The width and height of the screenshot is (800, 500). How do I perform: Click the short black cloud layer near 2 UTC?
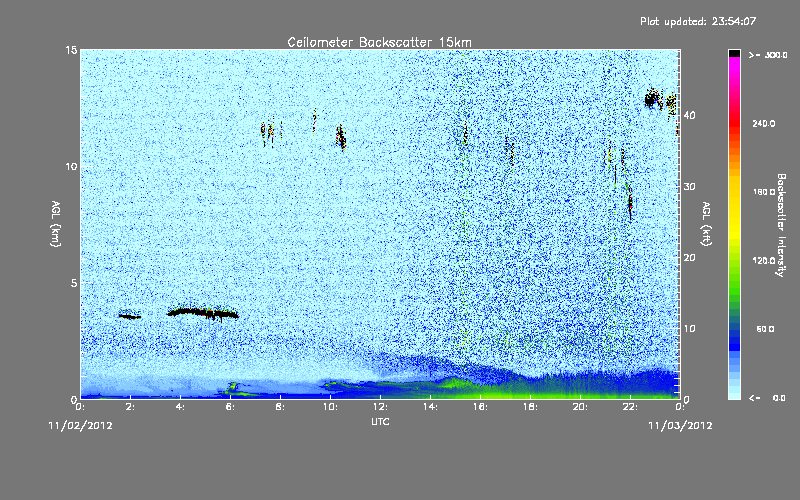coord(130,316)
